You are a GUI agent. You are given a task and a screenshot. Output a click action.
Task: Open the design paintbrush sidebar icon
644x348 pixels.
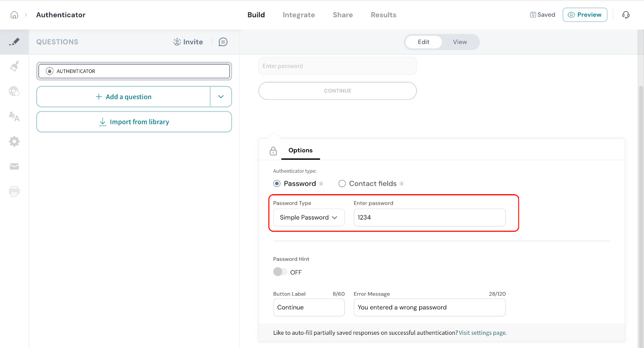[x=14, y=66]
